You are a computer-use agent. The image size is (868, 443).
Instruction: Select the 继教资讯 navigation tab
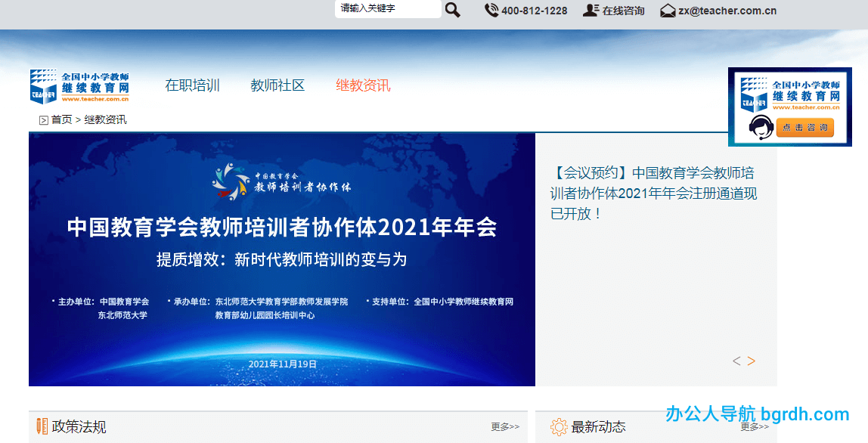point(363,85)
